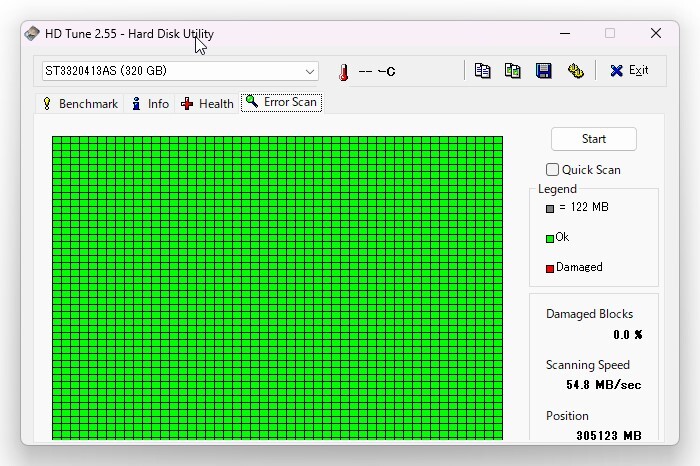Close the HD Tune window
The width and height of the screenshot is (700, 466).
tap(656, 33)
